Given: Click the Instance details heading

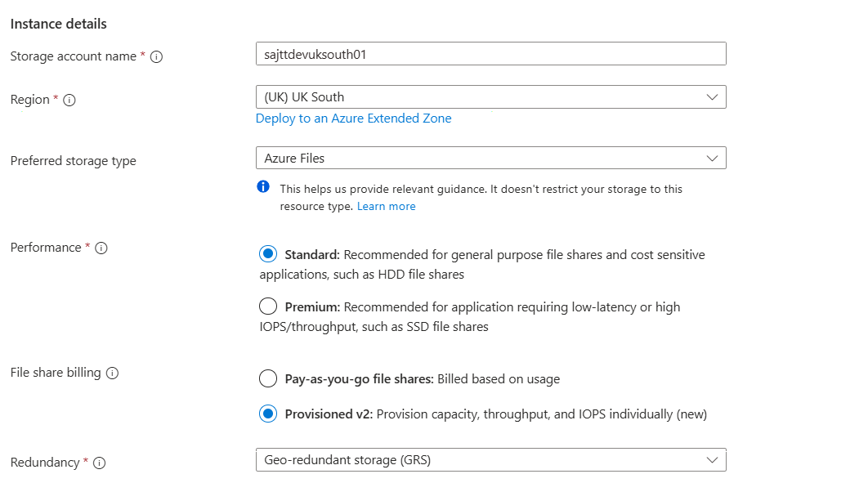Looking at the screenshot, I should point(58,25).
